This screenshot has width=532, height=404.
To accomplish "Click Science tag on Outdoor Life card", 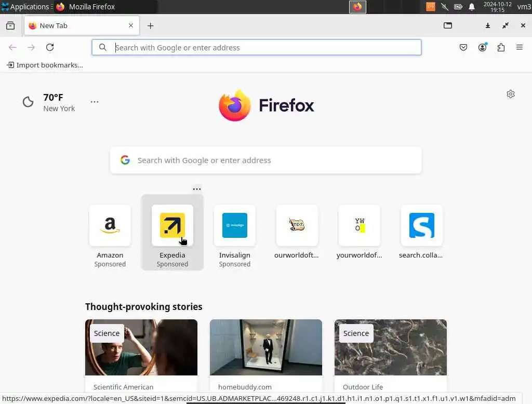I will (356, 333).
